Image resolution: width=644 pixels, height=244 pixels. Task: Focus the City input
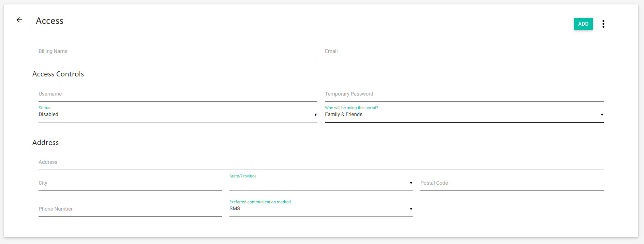(130, 183)
